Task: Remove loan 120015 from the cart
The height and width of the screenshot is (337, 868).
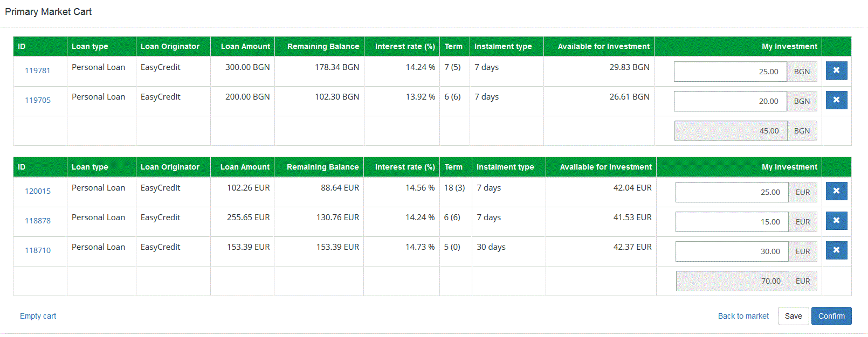Action: tap(836, 191)
